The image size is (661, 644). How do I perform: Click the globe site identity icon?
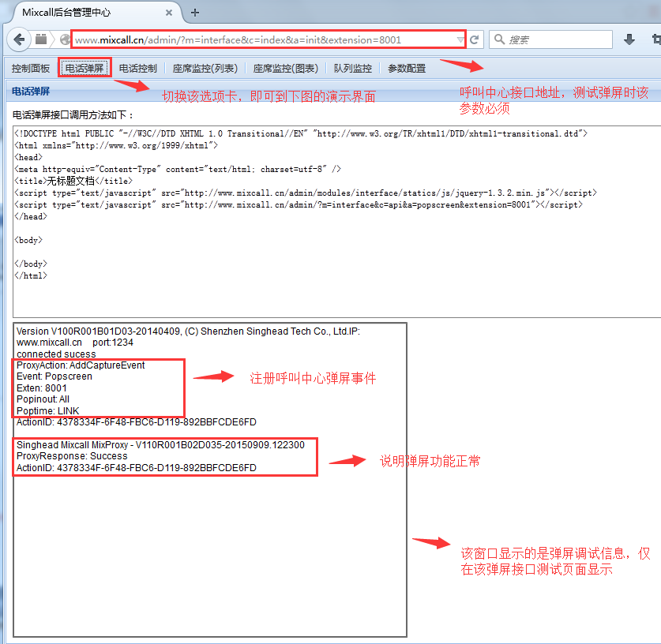[x=65, y=39]
